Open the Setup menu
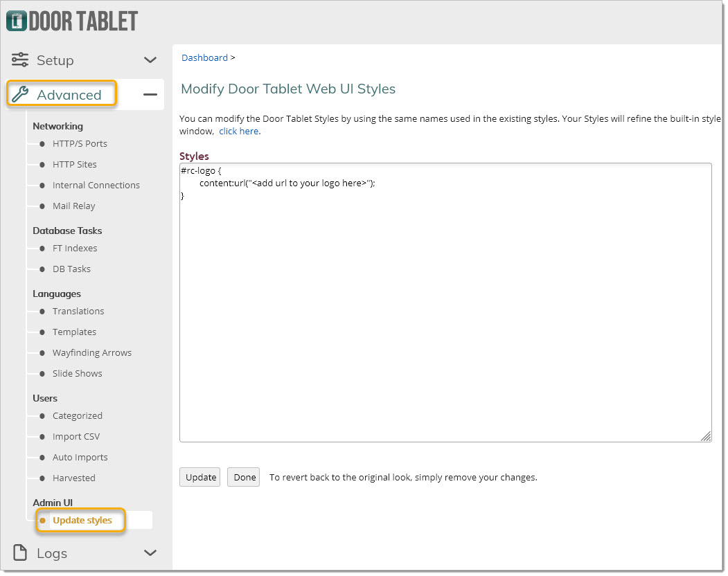The height and width of the screenshot is (576, 728). point(55,60)
